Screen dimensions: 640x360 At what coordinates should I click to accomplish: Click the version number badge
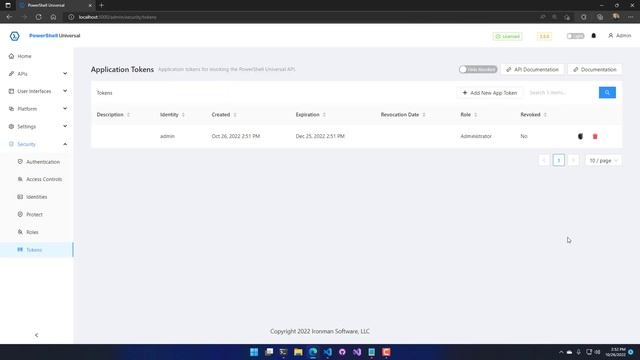click(x=544, y=36)
